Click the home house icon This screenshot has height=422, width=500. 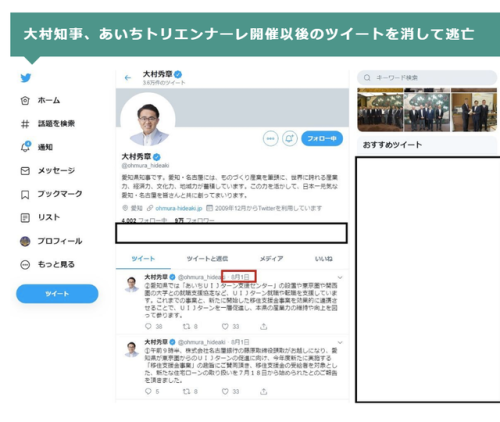tap(25, 100)
